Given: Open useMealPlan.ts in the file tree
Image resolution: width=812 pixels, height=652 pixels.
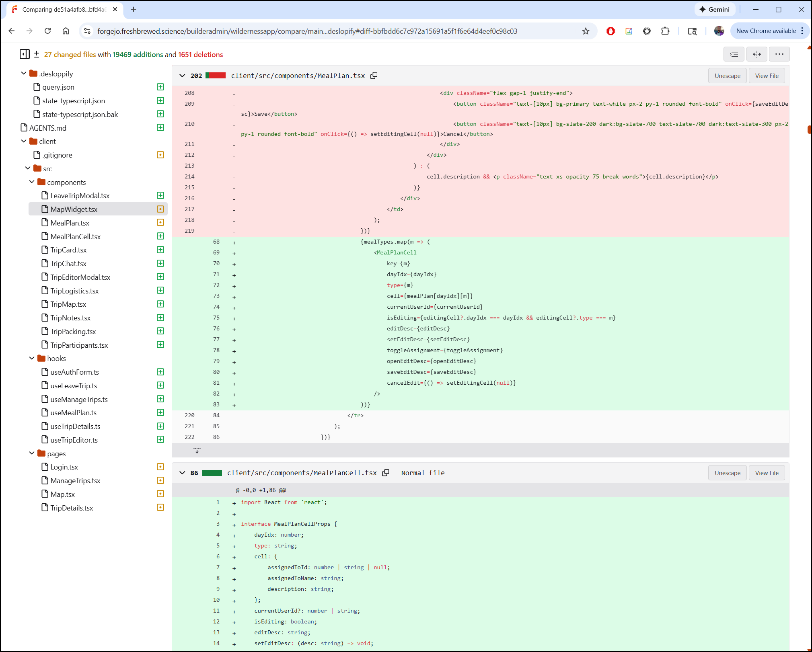Looking at the screenshot, I should 73,413.
